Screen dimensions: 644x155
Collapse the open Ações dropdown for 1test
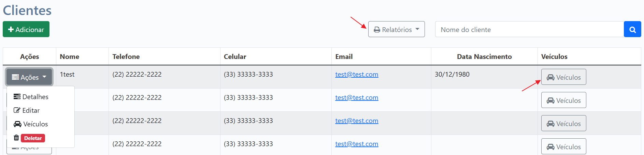29,77
